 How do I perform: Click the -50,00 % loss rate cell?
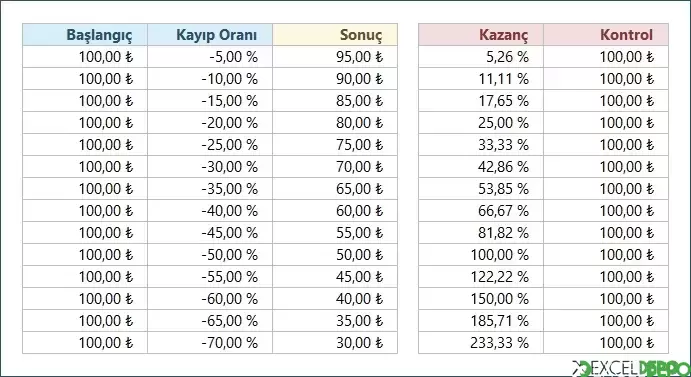pyautogui.click(x=210, y=255)
